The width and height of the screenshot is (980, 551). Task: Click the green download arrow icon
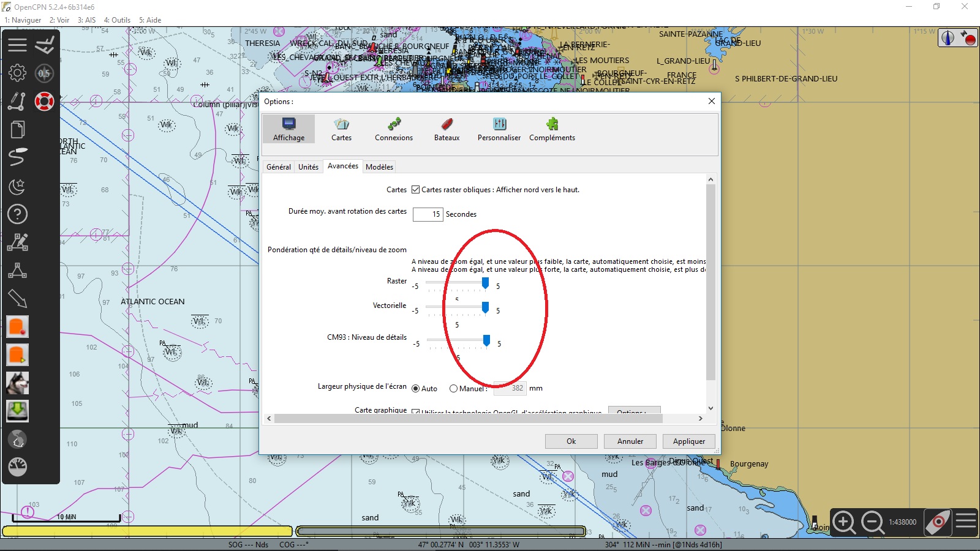pos(17,411)
